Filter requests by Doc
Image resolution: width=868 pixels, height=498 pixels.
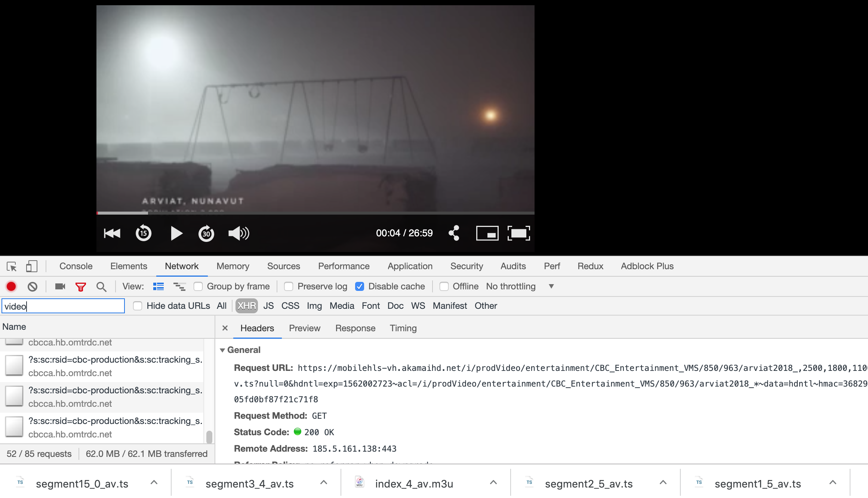point(395,306)
